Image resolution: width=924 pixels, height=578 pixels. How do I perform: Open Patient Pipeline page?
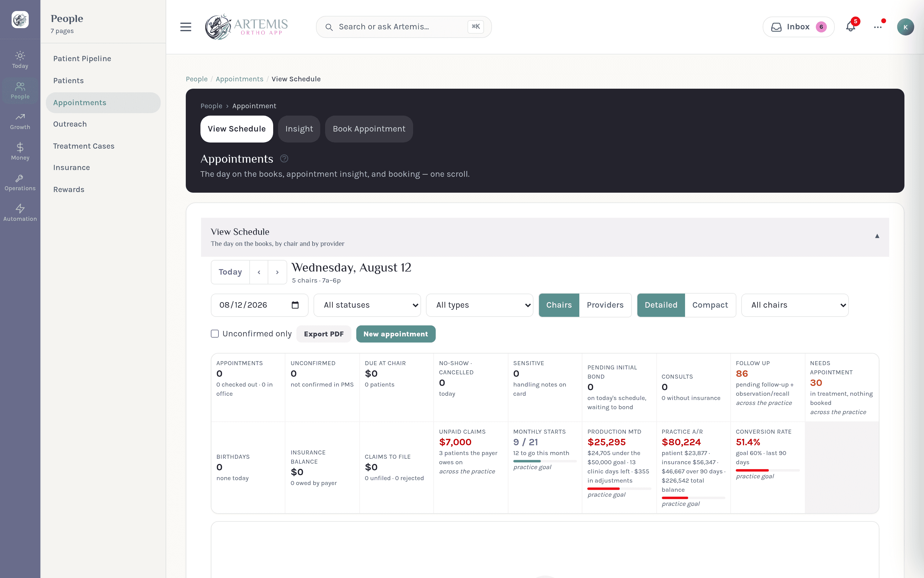(x=103, y=58)
